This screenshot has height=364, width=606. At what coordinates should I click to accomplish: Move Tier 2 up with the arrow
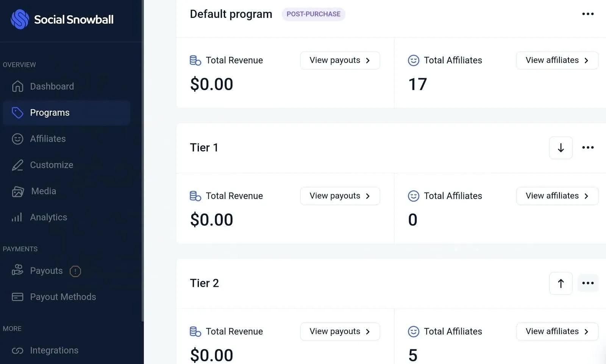[561, 283]
